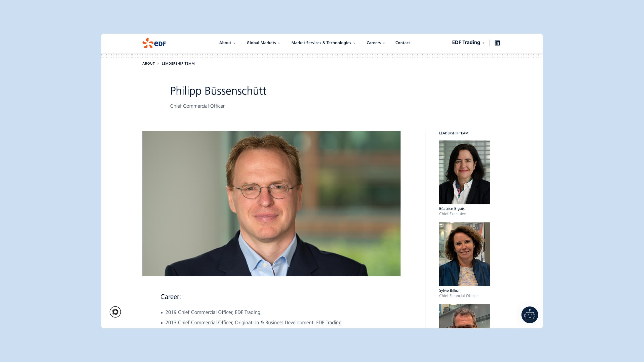Open Sylvie Billion name link
Screen dimensions: 644x362
450,290
